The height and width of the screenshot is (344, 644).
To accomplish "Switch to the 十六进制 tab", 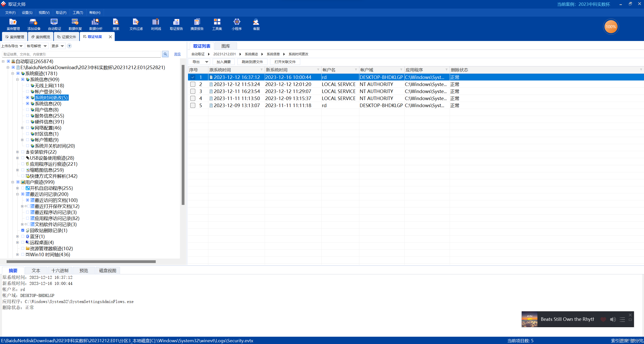I will 60,271.
